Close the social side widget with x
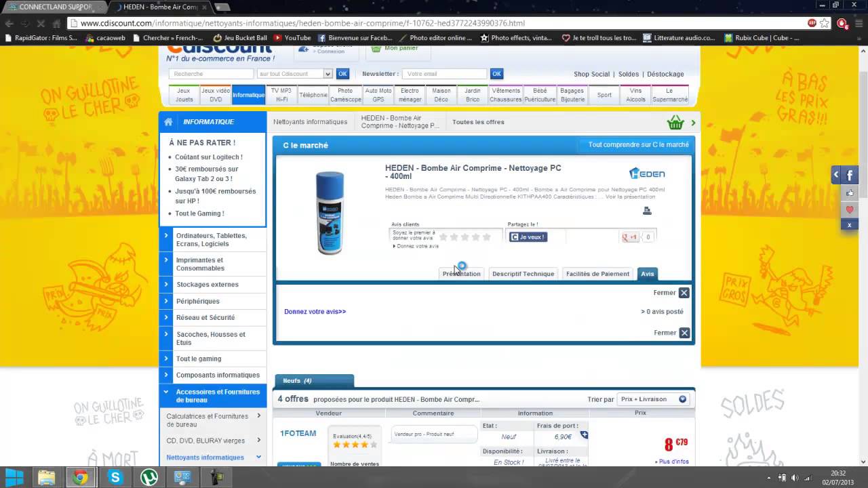This screenshot has width=868, height=488. [x=850, y=224]
